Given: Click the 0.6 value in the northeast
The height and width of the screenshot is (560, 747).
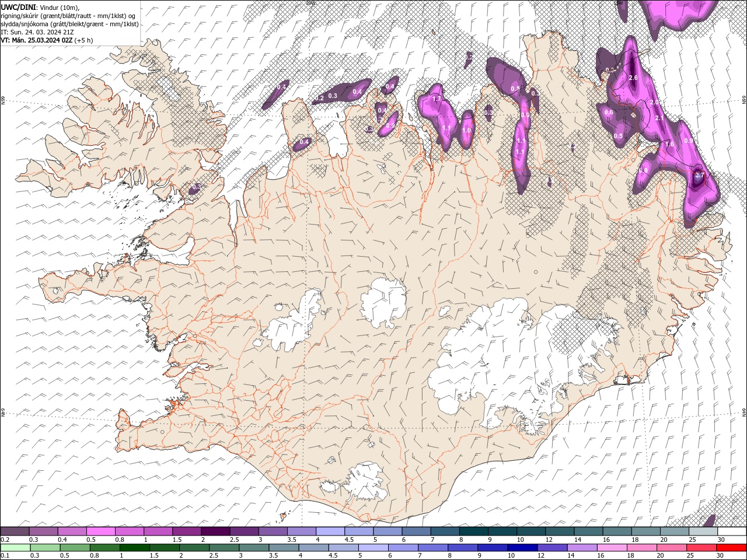Looking at the screenshot, I should (609, 112).
